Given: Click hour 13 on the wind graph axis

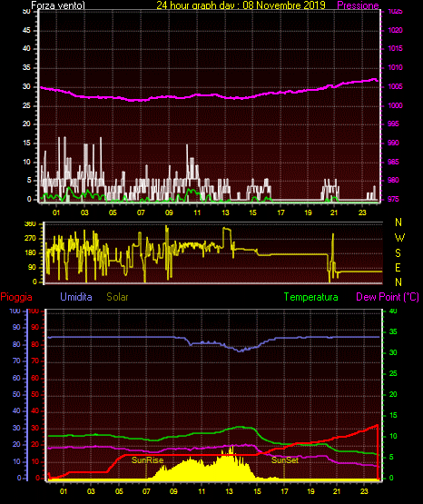Looking at the screenshot, I should 225,212.
